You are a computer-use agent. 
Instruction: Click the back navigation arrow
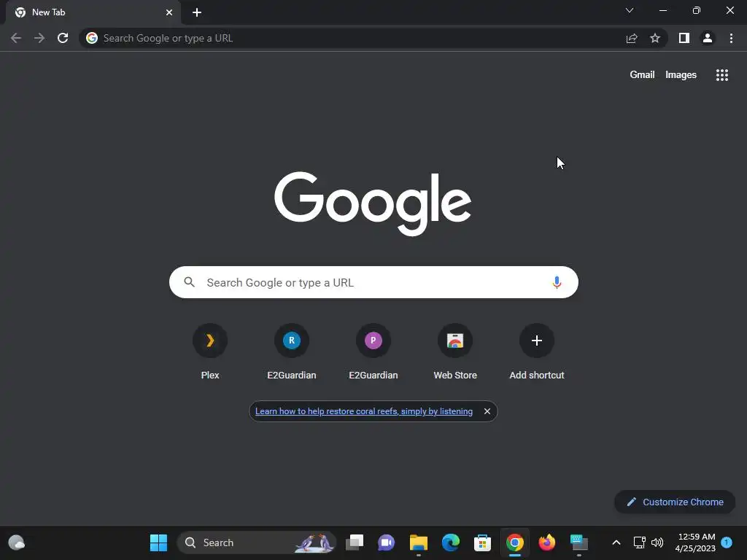coord(16,38)
